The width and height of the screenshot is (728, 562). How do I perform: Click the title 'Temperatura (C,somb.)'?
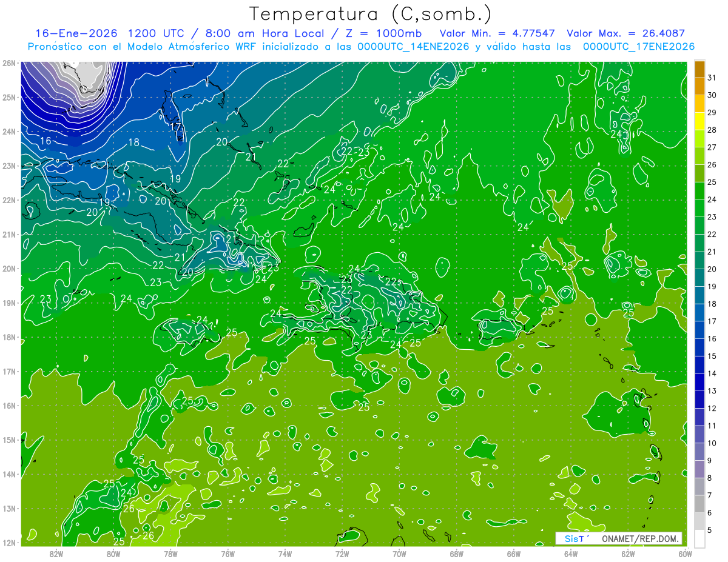pos(371,14)
